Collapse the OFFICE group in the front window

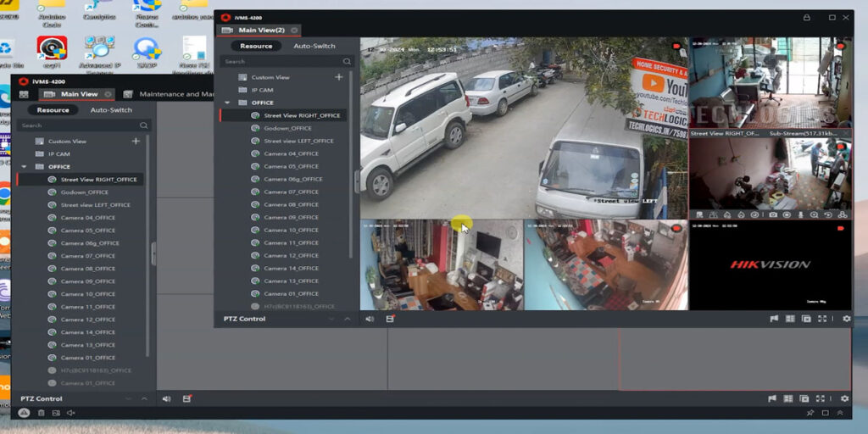pyautogui.click(x=225, y=103)
